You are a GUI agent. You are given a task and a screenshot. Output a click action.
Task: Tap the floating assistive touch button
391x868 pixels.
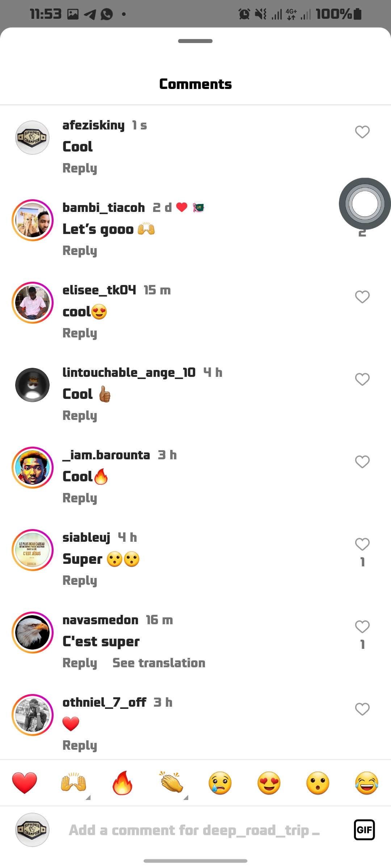(365, 204)
